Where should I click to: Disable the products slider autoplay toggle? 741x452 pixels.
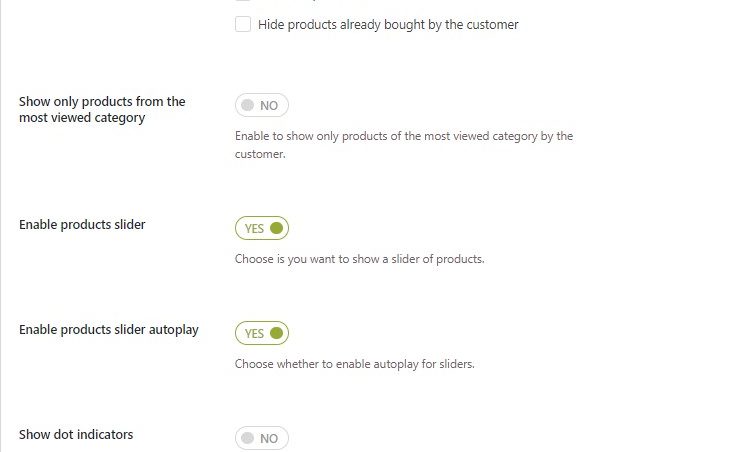(x=262, y=333)
